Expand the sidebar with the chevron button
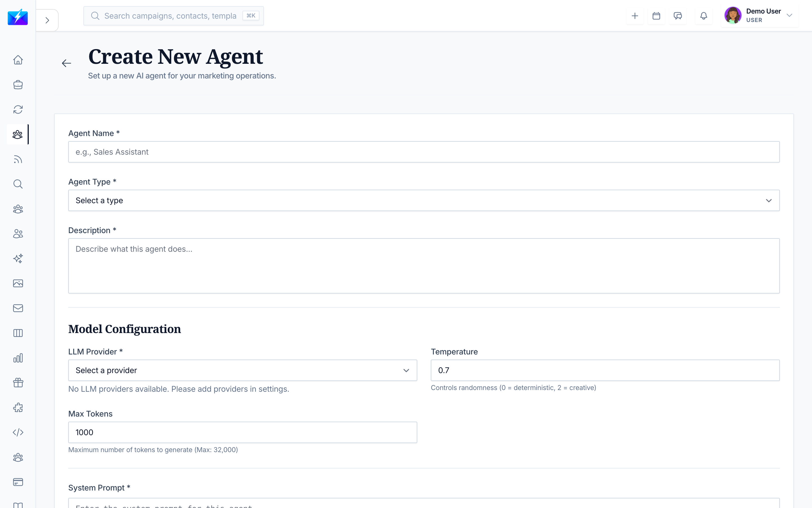Image resolution: width=812 pixels, height=508 pixels. (47, 20)
